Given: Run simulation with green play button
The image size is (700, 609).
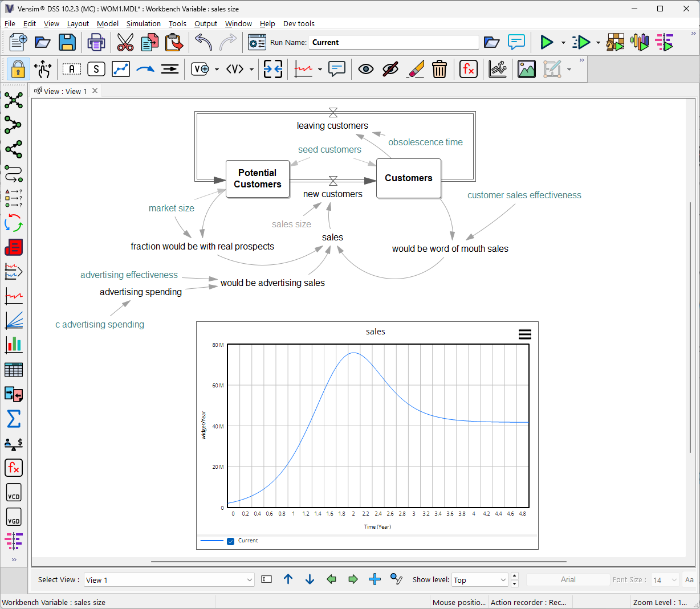Looking at the screenshot, I should [x=547, y=42].
